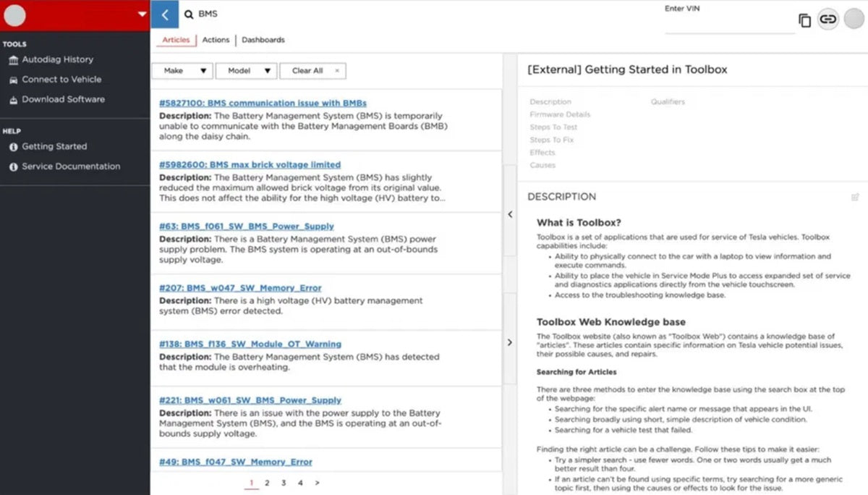868x495 pixels.
Task: Click the article title Getting Started in Toolbox
Action: point(627,70)
